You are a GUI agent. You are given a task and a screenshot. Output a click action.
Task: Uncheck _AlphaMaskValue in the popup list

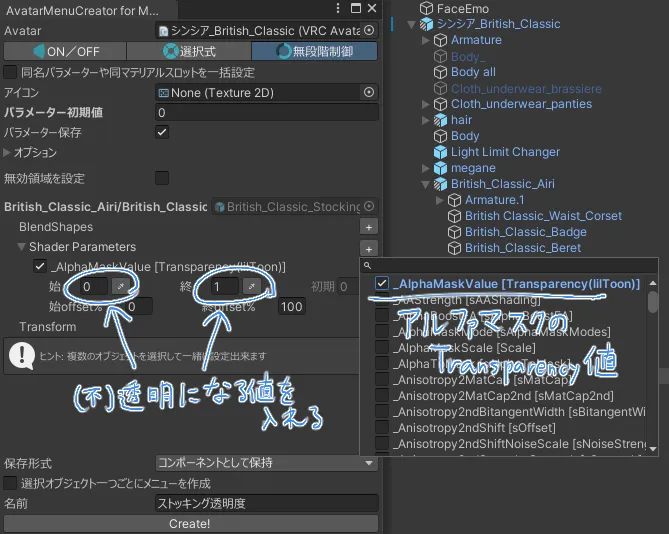(x=382, y=284)
